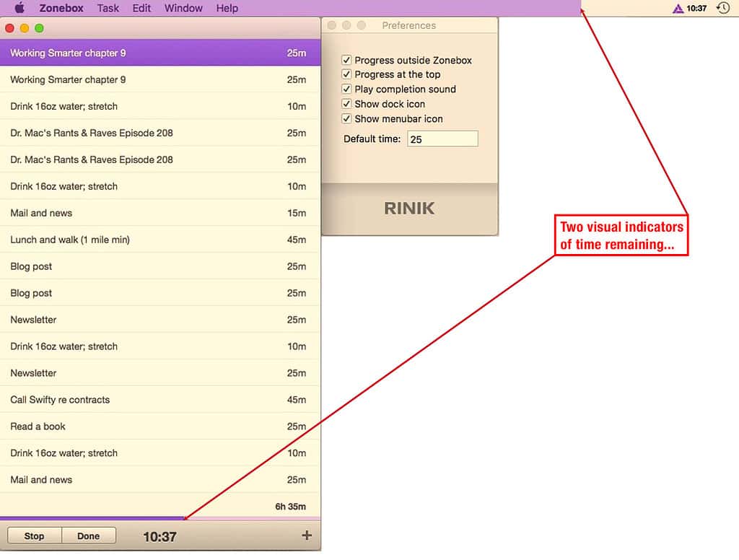Add a new task with plus icon
Screen dimensions: 739x560
307,535
